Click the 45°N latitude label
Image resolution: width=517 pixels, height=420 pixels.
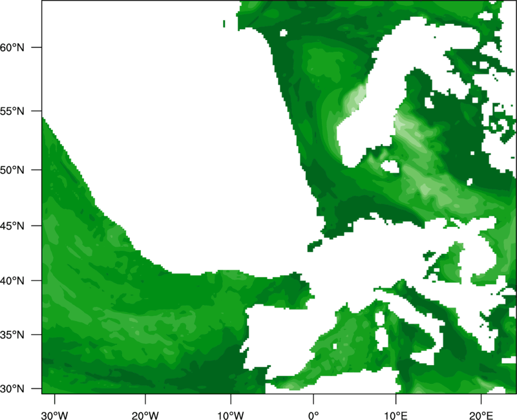(x=12, y=226)
